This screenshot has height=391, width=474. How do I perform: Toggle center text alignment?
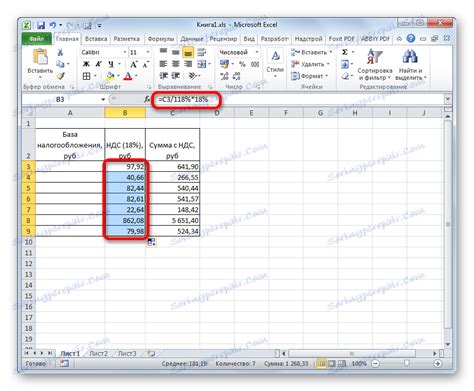(x=176, y=64)
